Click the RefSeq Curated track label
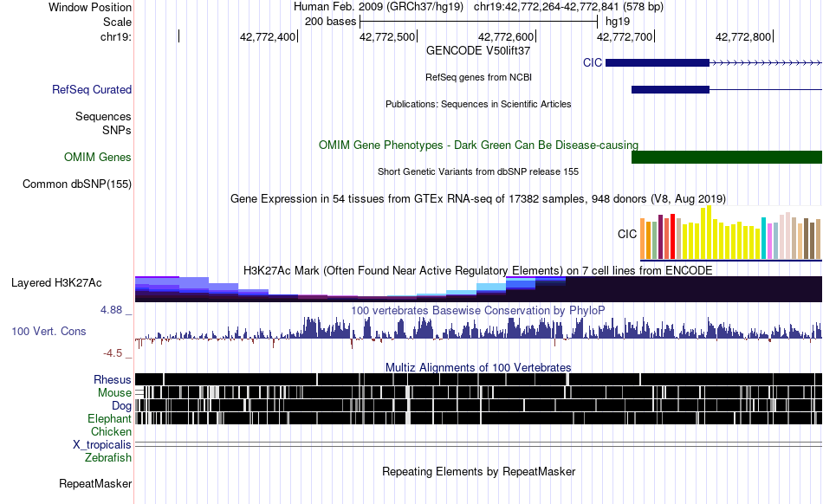Viewport: 823px width, 504px height. click(x=91, y=90)
